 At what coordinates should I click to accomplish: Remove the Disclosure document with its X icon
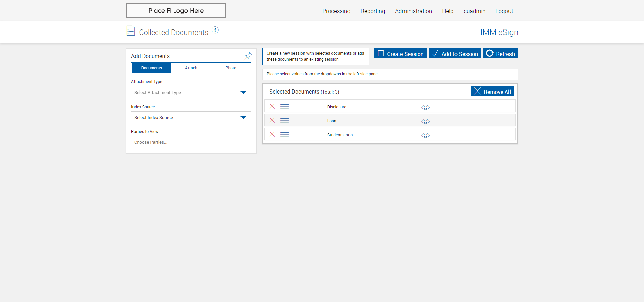[x=272, y=106]
